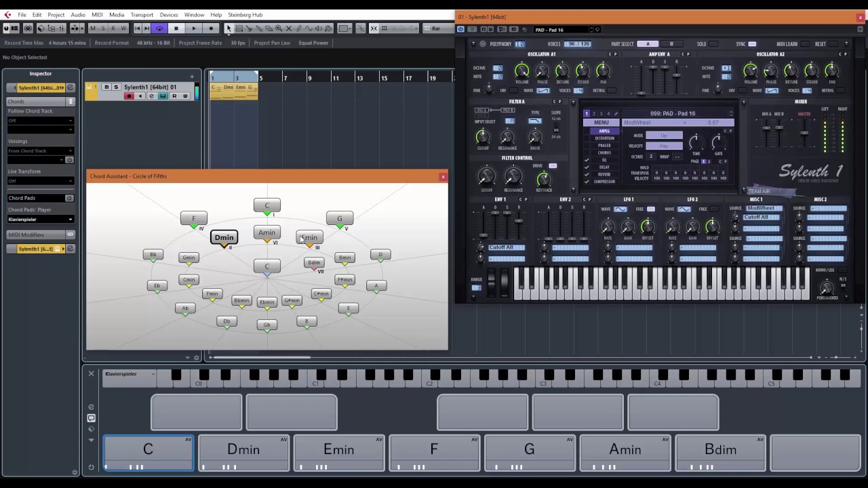Click the Bdim chord pad
This screenshot has width=868, height=488.
(x=720, y=453)
